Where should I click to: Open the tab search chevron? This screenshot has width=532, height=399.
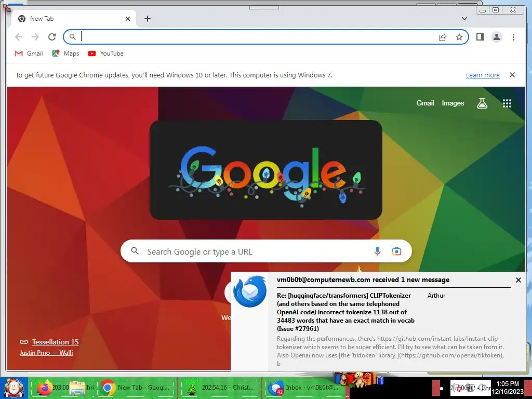point(464,19)
